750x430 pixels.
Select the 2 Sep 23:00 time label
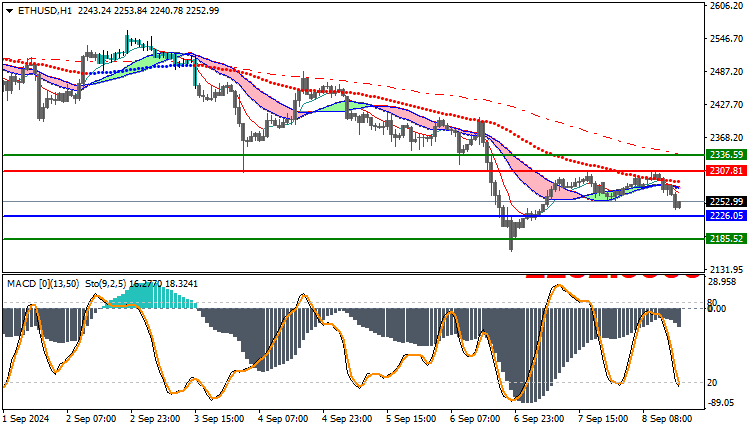pyautogui.click(x=155, y=419)
